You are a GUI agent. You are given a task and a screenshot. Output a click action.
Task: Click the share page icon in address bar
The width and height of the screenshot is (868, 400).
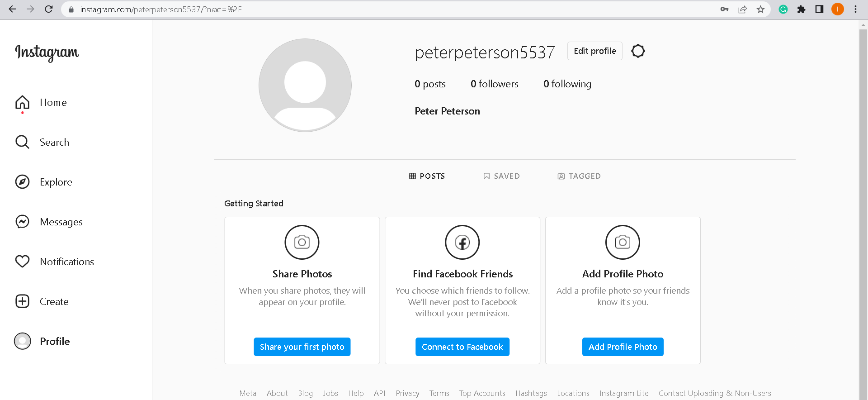[x=742, y=10]
